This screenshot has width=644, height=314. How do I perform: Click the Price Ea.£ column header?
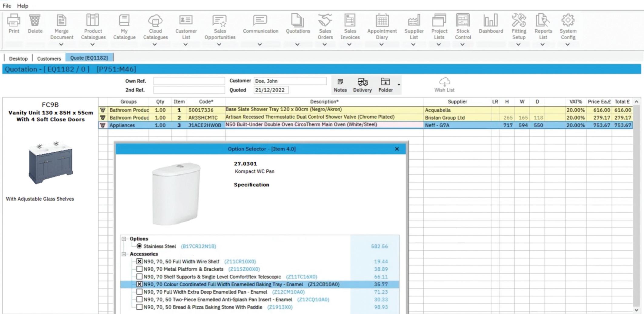(x=599, y=102)
